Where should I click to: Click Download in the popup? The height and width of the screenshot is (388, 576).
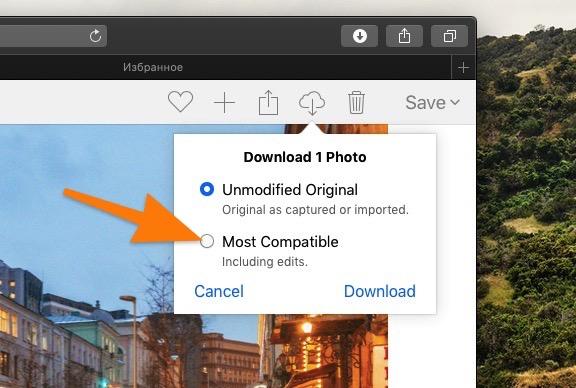pos(380,291)
